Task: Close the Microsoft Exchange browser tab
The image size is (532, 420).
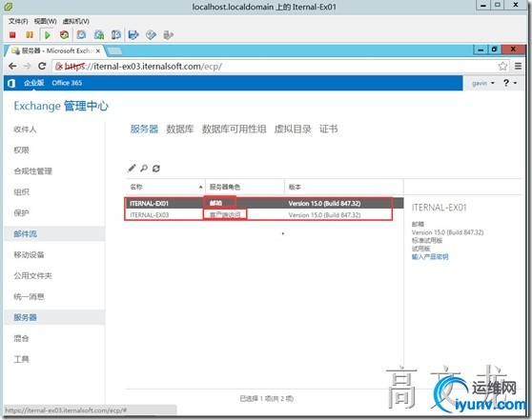Action: point(97,50)
